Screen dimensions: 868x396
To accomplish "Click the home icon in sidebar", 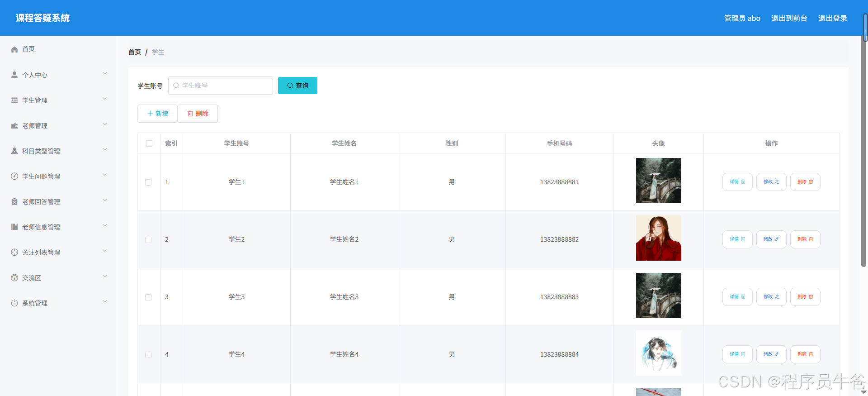I will 14,49.
